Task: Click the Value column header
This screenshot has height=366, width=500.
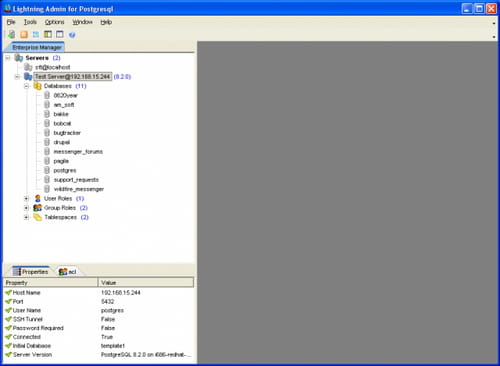Action: click(x=146, y=283)
